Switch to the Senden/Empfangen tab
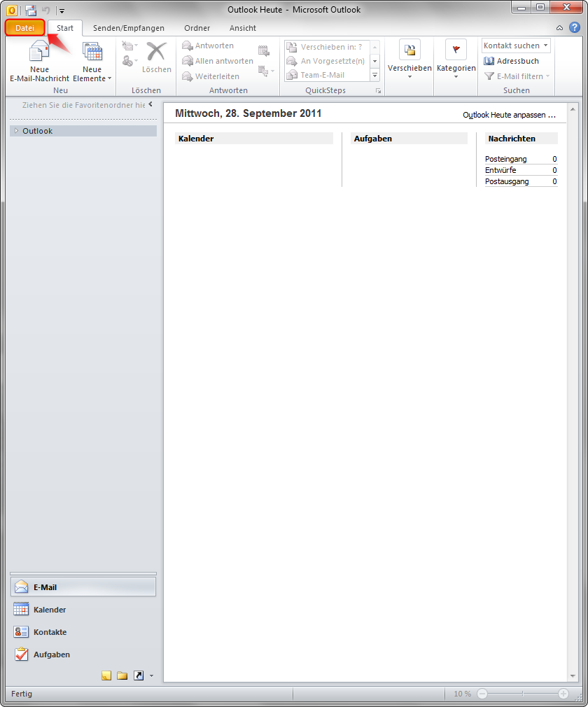 pos(130,28)
